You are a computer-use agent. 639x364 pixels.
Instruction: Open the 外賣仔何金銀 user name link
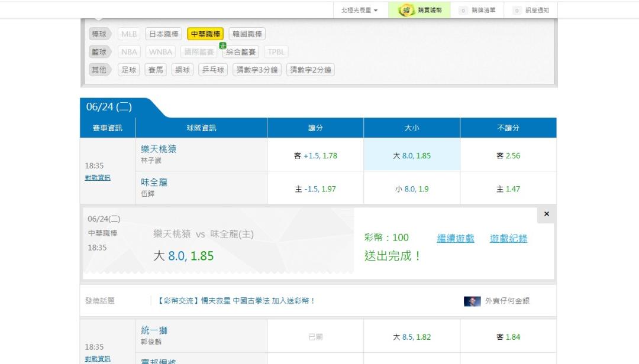coord(507,301)
